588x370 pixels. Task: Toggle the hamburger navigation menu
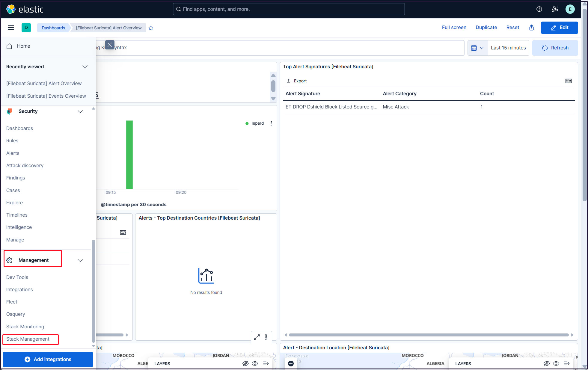tap(11, 28)
